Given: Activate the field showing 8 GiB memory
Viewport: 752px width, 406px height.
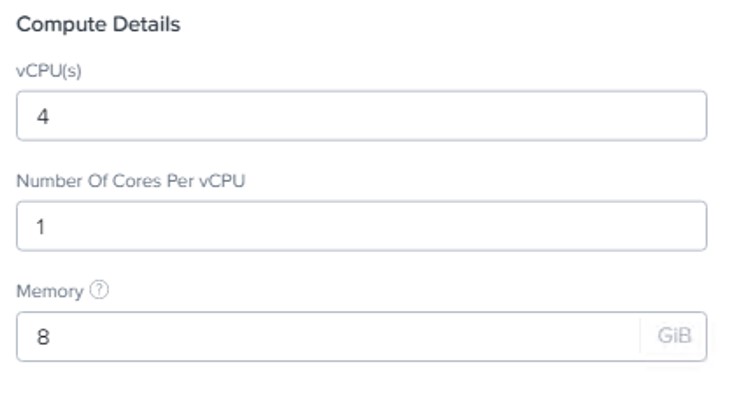Looking at the screenshot, I should point(328,337).
